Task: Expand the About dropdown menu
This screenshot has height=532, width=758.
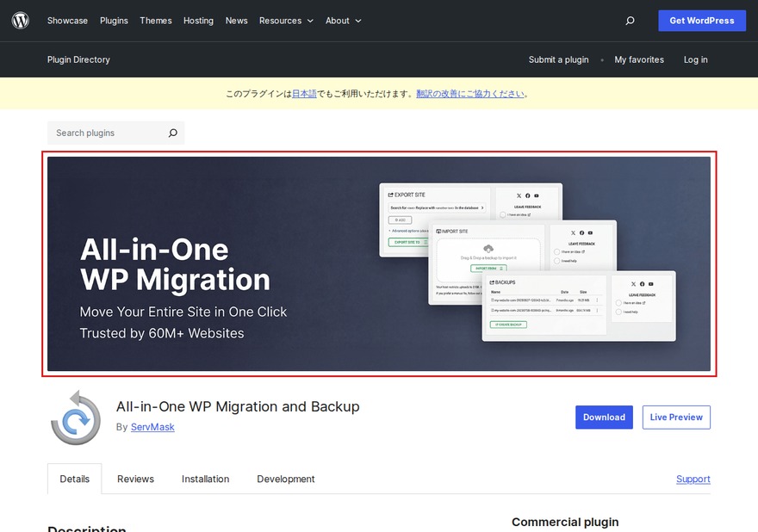Action: point(343,21)
